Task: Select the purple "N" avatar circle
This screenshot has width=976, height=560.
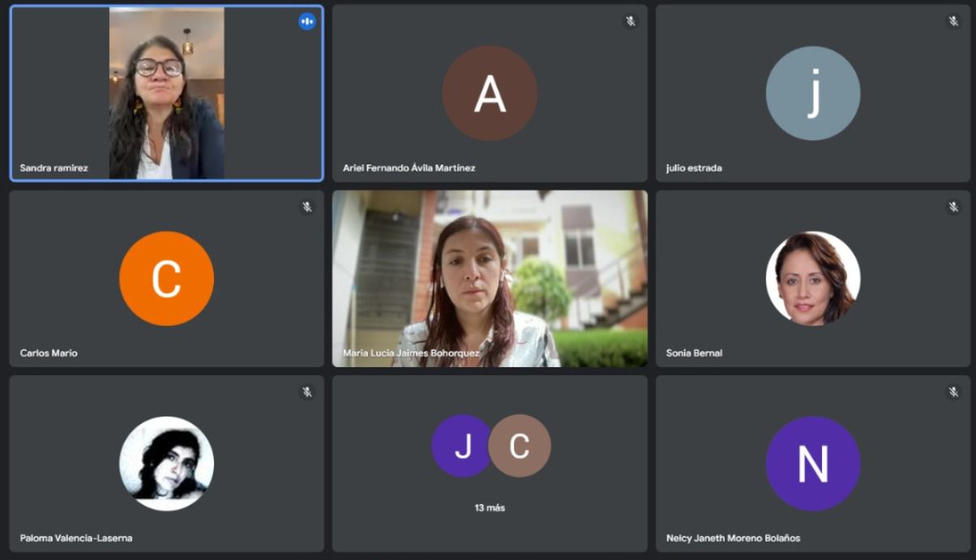Action: coord(812,464)
